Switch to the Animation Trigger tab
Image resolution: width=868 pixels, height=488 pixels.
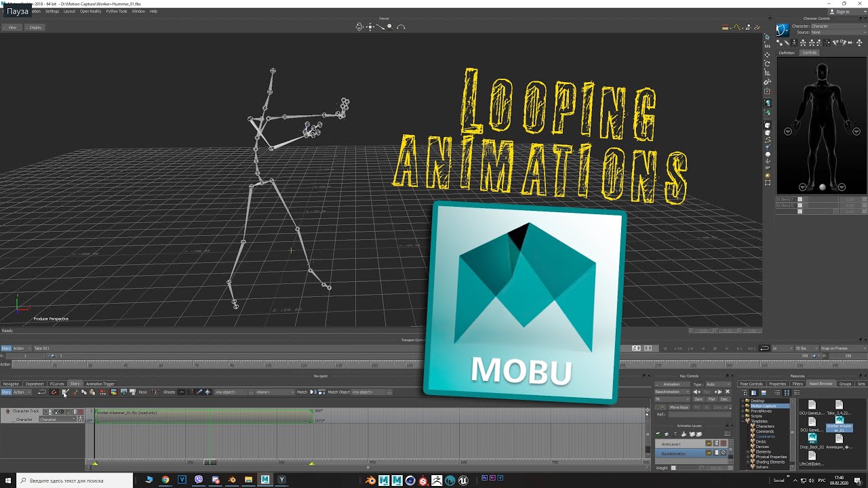[100, 384]
